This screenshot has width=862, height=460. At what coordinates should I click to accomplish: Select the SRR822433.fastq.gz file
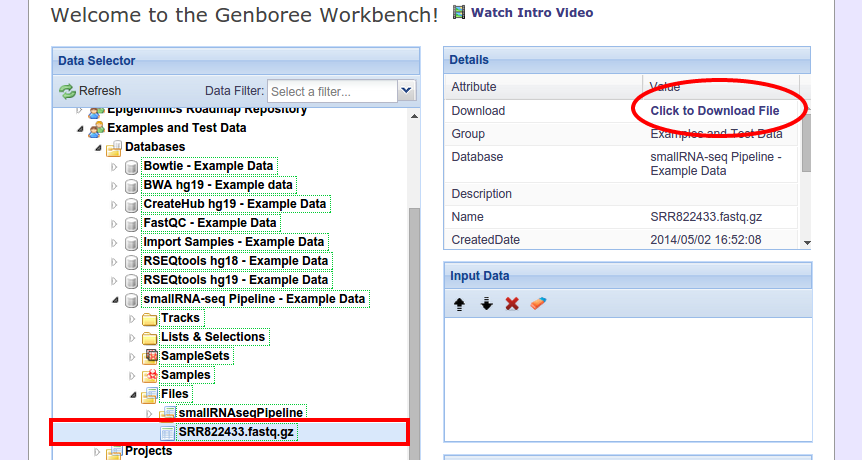237,432
